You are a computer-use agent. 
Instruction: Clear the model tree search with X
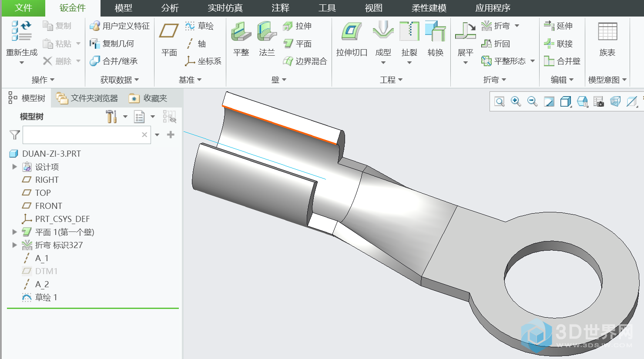click(144, 135)
